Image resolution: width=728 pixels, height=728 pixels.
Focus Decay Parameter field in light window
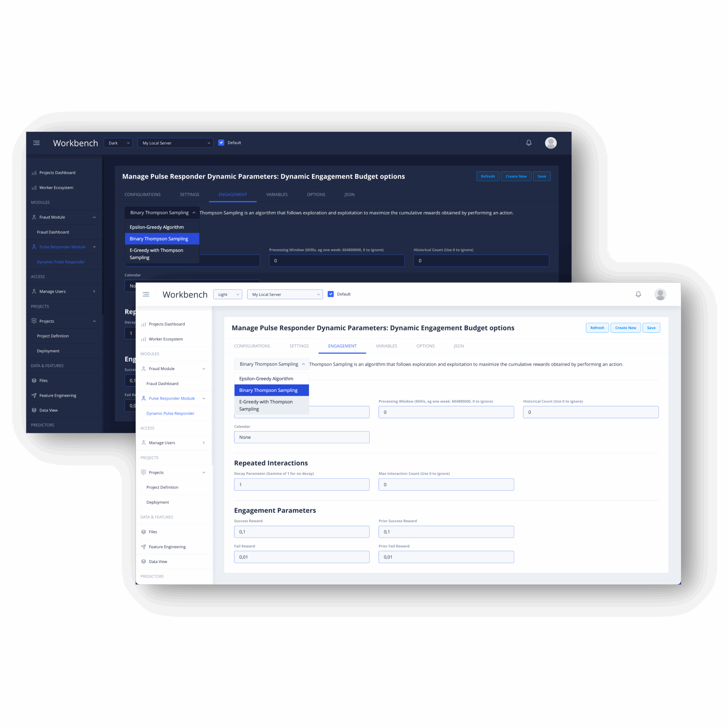pyautogui.click(x=301, y=484)
